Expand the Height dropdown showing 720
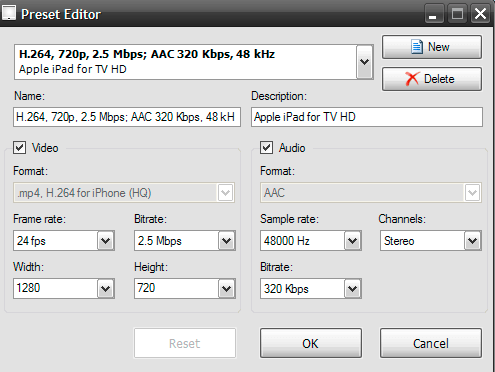 pyautogui.click(x=227, y=289)
